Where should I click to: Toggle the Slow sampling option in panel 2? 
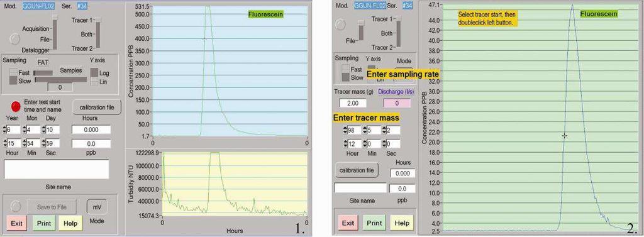tap(347, 77)
